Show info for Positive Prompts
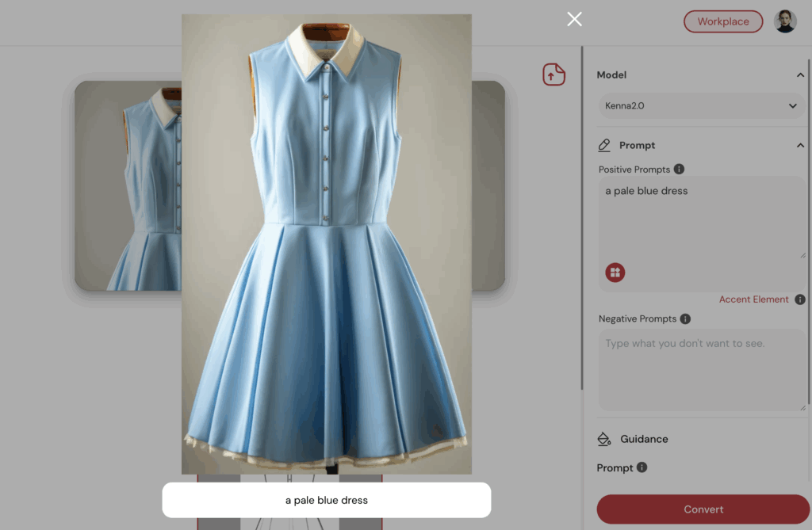Image resolution: width=812 pixels, height=530 pixels. [x=679, y=170]
